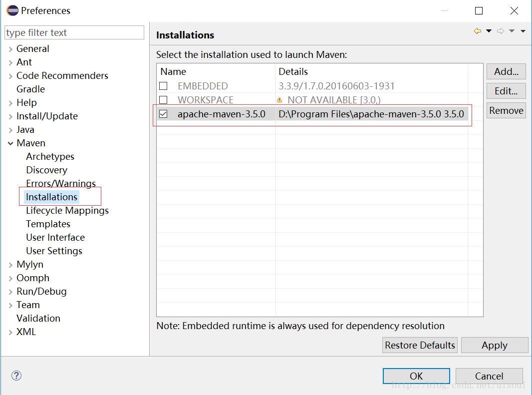This screenshot has width=532, height=395.
Task: Open Maven User Interface page
Action: click(x=55, y=237)
